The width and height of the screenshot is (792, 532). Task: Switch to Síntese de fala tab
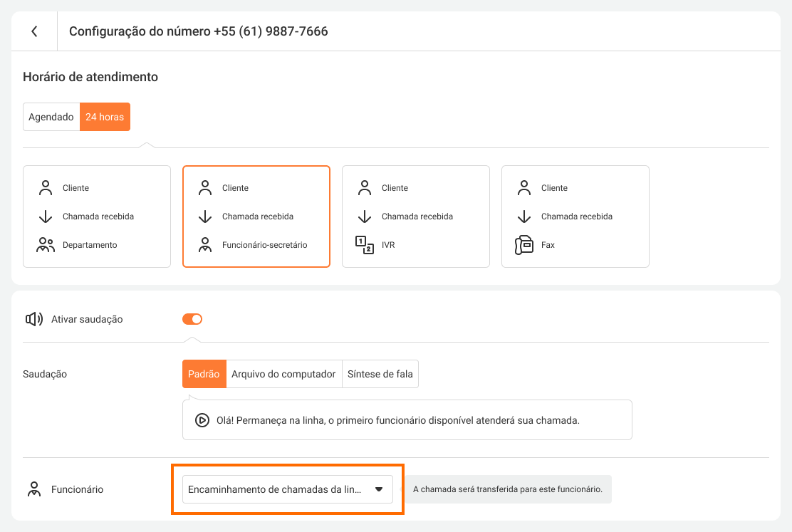[380, 374]
